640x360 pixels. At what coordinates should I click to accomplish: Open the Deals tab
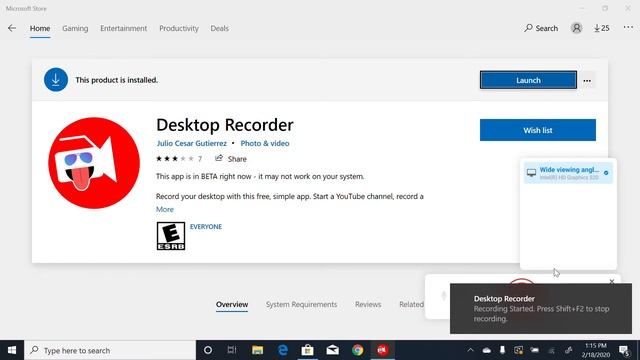[220, 28]
